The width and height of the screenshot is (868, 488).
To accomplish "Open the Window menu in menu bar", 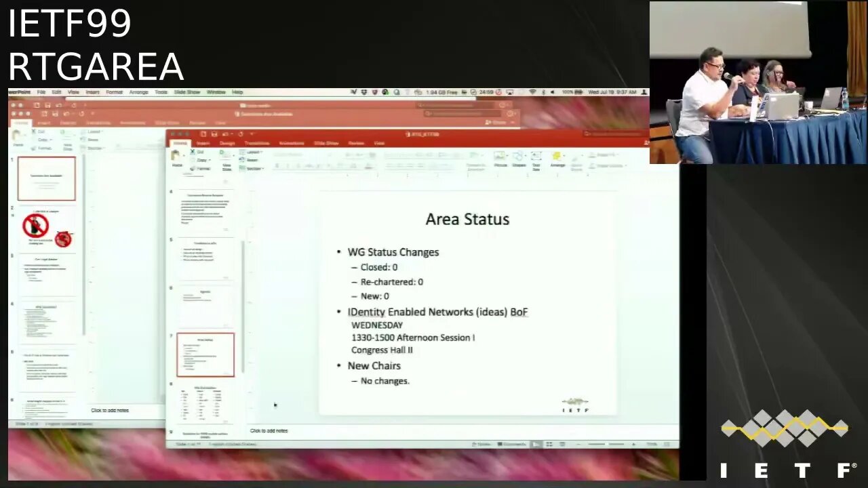I will pos(216,91).
